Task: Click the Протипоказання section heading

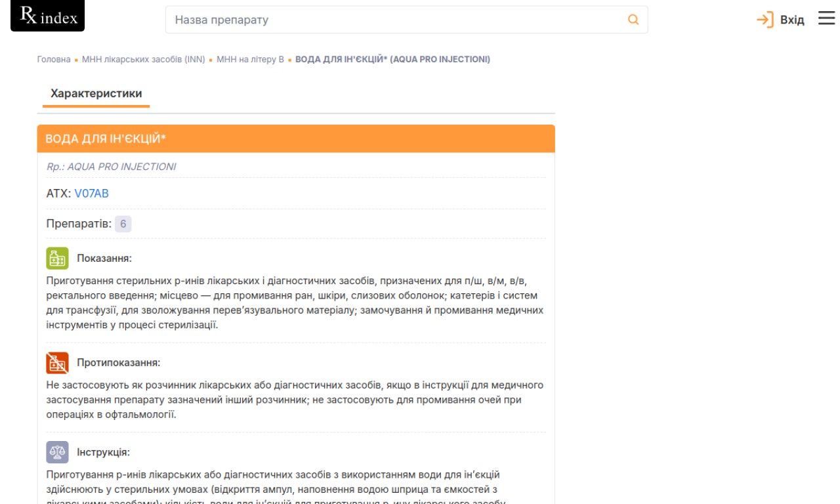Action: pos(118,363)
